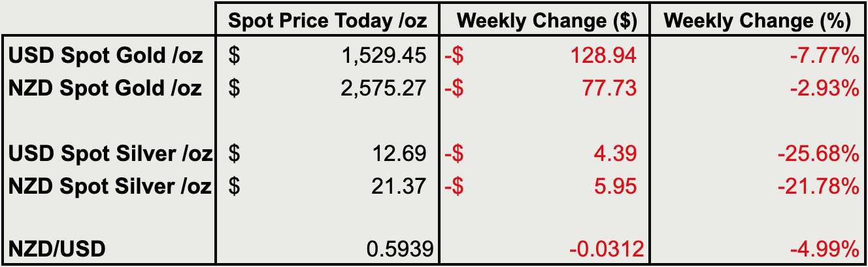Select the Weekly Change ($) header cell
The image size is (868, 267).
(x=543, y=22)
